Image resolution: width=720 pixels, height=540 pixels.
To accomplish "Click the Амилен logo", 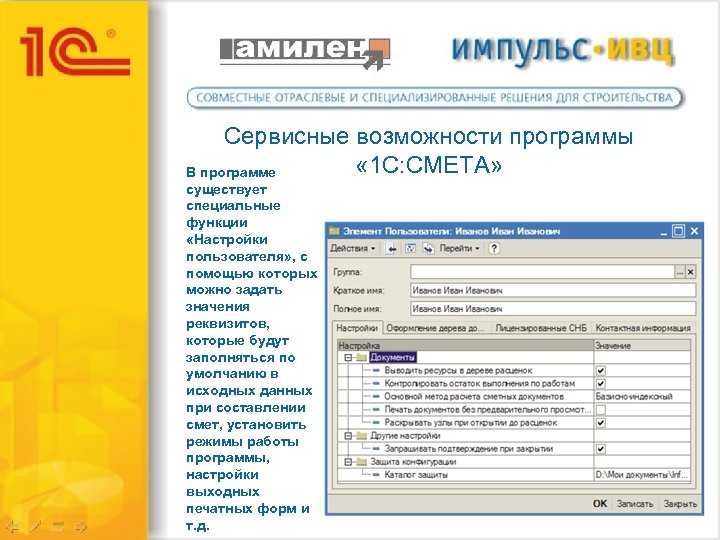I will [x=305, y=54].
